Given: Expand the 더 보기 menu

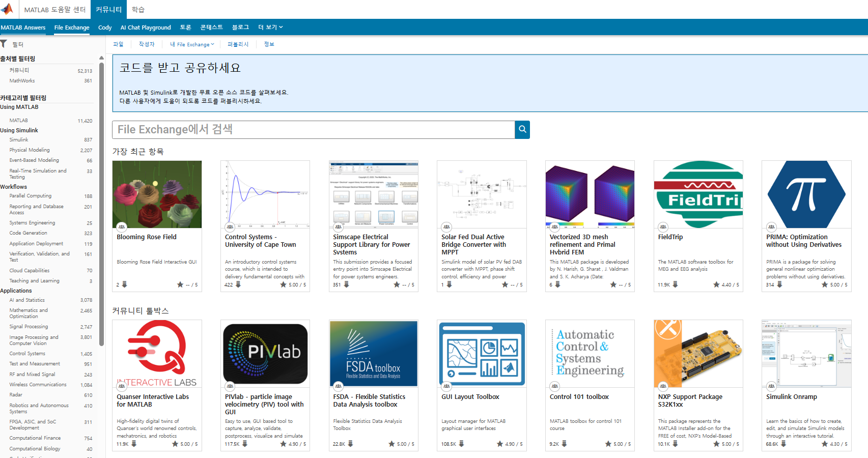Looking at the screenshot, I should 270,27.
